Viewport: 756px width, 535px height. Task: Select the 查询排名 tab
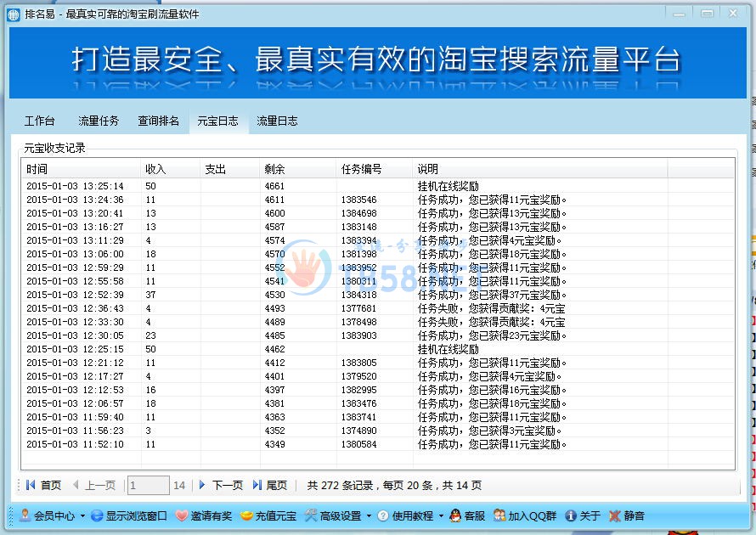pyautogui.click(x=159, y=121)
